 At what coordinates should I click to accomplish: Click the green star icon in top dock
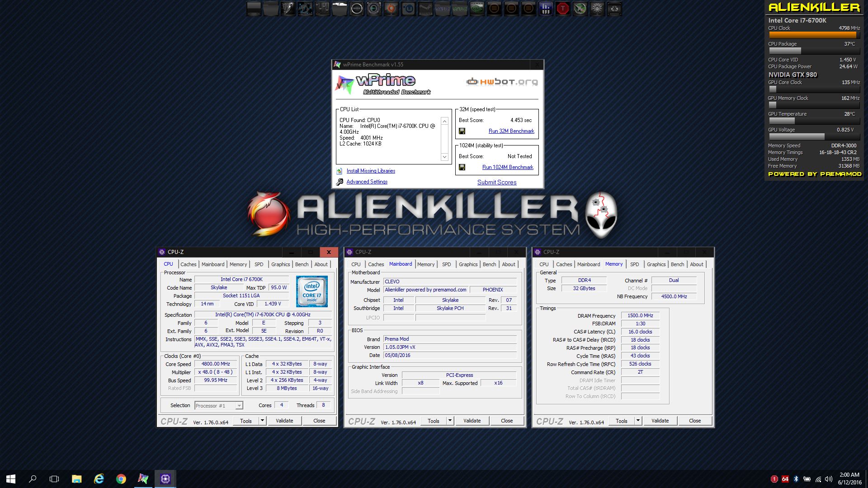580,8
